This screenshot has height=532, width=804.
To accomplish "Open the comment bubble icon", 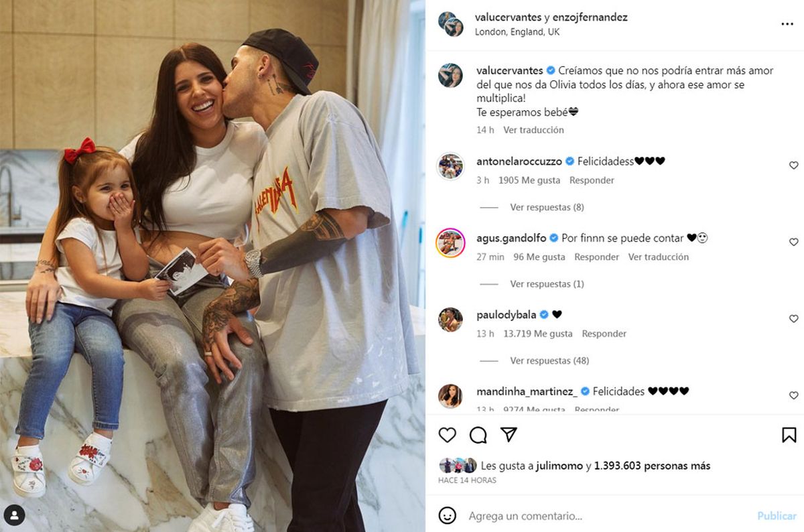I will point(478,435).
